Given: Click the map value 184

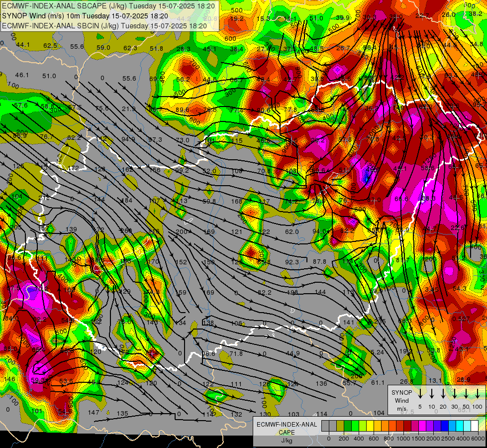Looking at the screenshot, I should click(x=126, y=201).
